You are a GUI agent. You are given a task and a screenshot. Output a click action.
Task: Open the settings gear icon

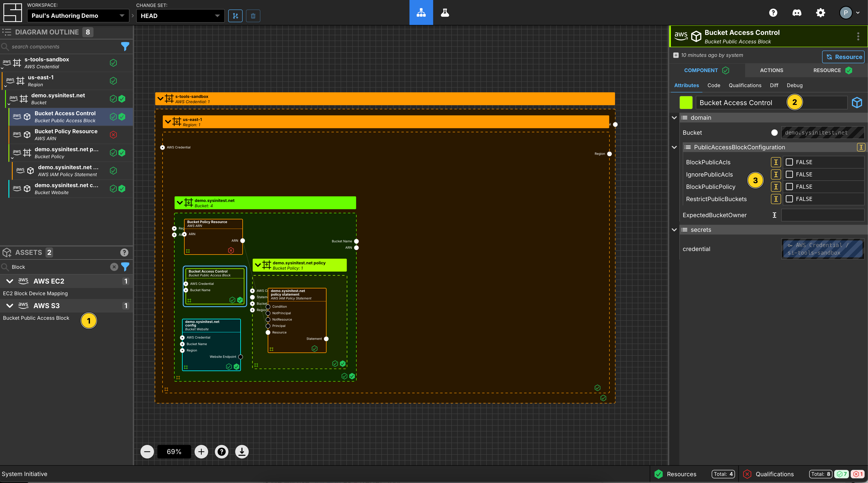coord(820,13)
